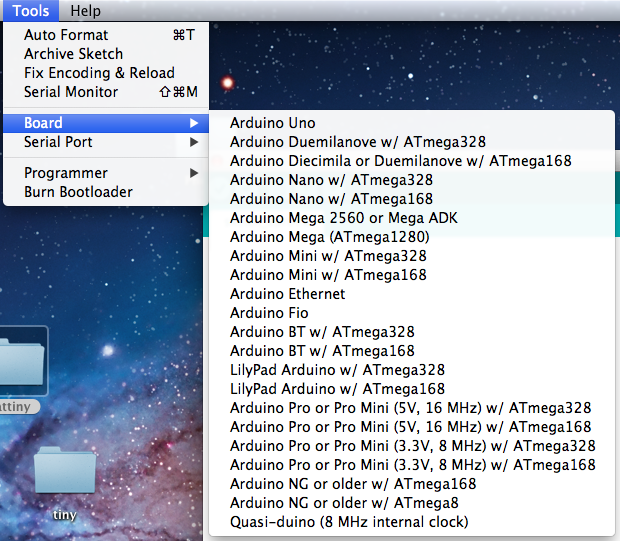Choose Arduino BT w/ ATmega328

point(412,332)
